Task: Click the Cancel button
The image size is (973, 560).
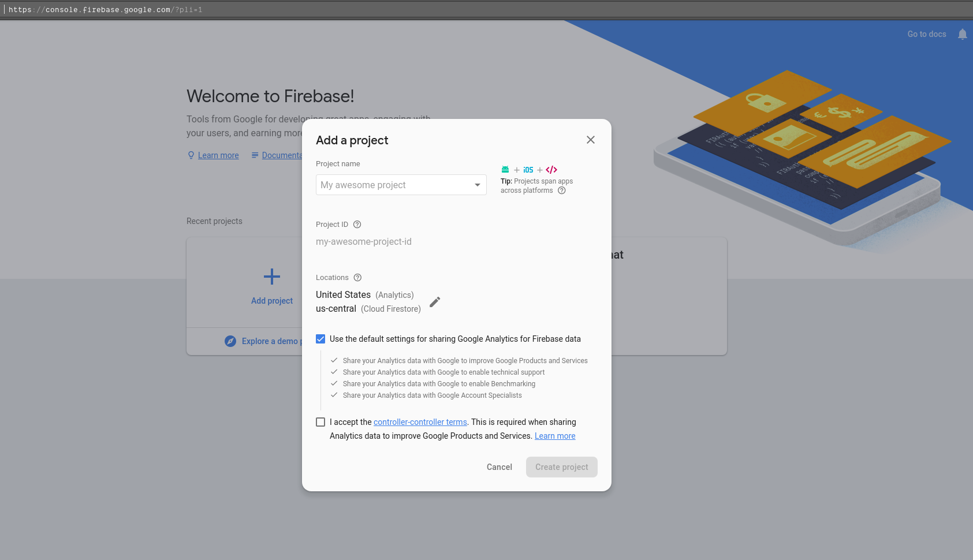Action: tap(499, 467)
